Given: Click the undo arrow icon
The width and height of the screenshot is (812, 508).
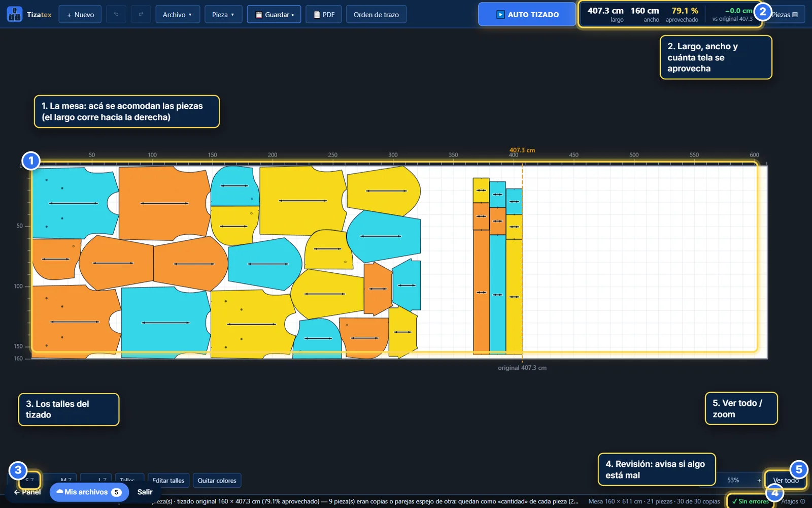Looking at the screenshot, I should pyautogui.click(x=116, y=15).
